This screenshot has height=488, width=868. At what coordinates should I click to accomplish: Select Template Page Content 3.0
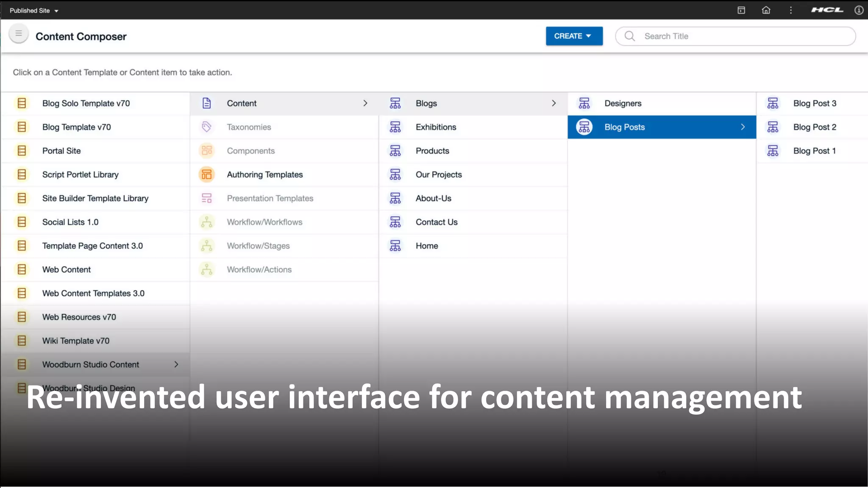pos(95,246)
